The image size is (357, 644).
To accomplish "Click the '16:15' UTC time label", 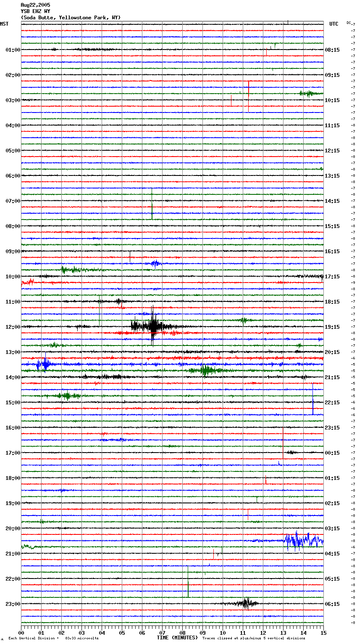I will 332,251.
